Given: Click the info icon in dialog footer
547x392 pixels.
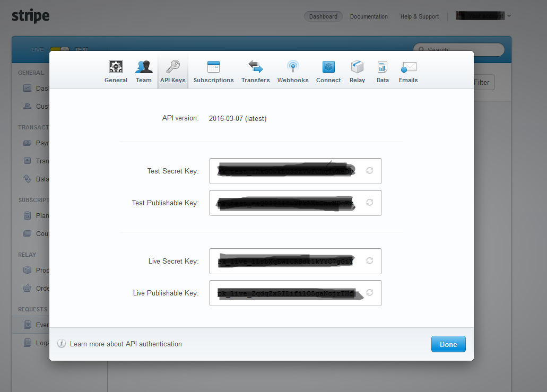Looking at the screenshot, I should pos(62,344).
